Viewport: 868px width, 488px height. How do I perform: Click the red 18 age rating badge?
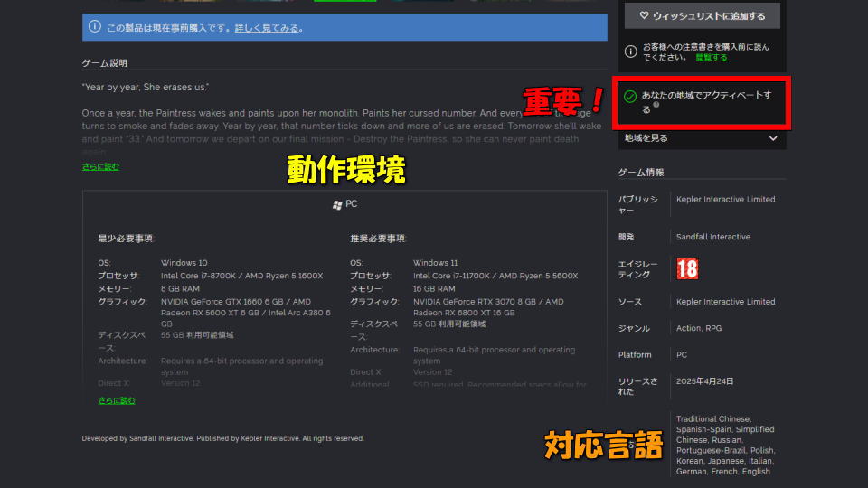pos(686,268)
